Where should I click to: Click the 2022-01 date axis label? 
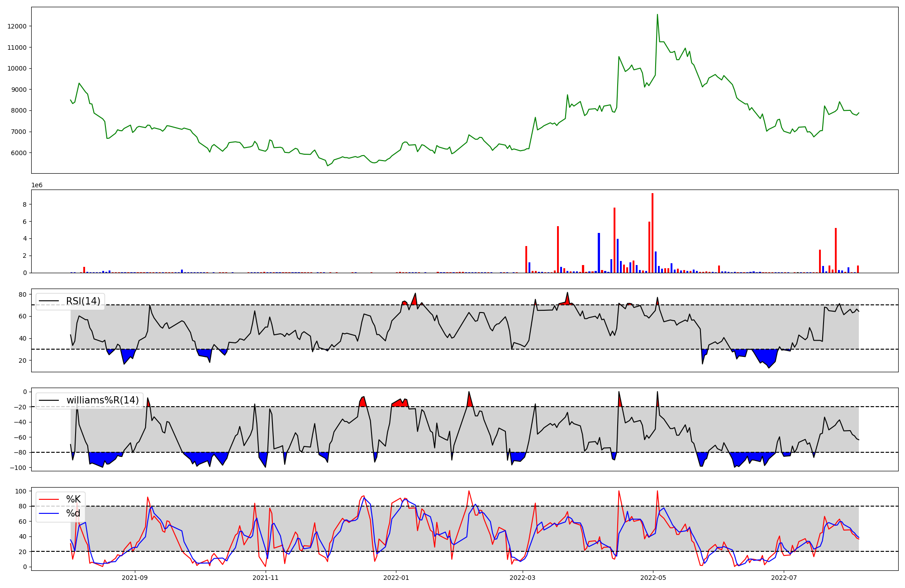tap(396, 578)
